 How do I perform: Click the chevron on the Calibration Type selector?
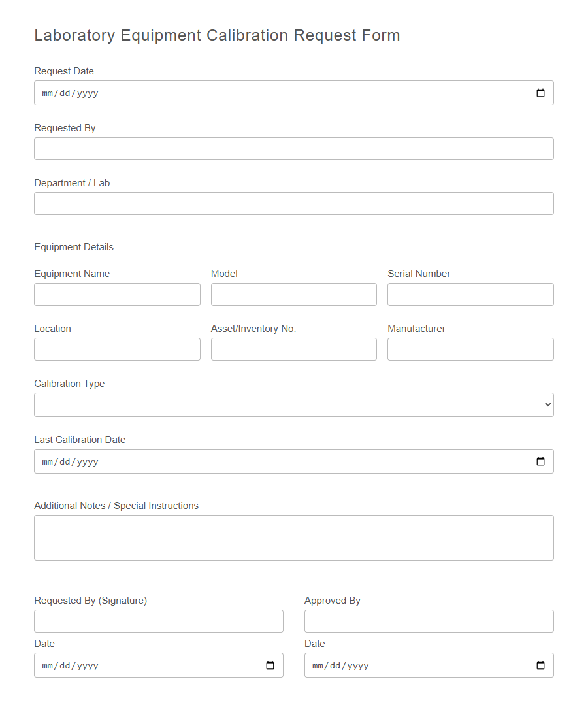click(547, 404)
